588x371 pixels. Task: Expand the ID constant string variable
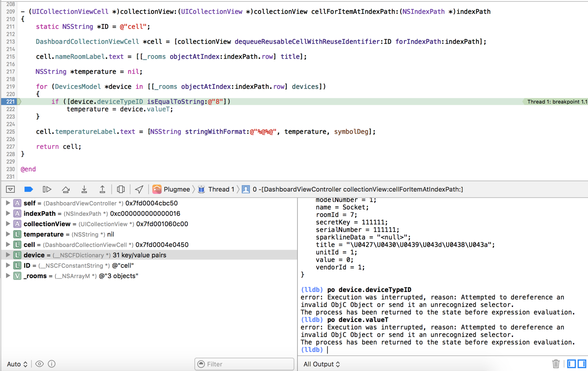[x=8, y=265]
